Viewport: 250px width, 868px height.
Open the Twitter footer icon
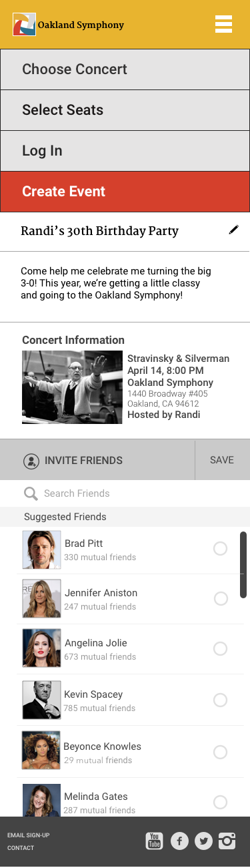203,841
